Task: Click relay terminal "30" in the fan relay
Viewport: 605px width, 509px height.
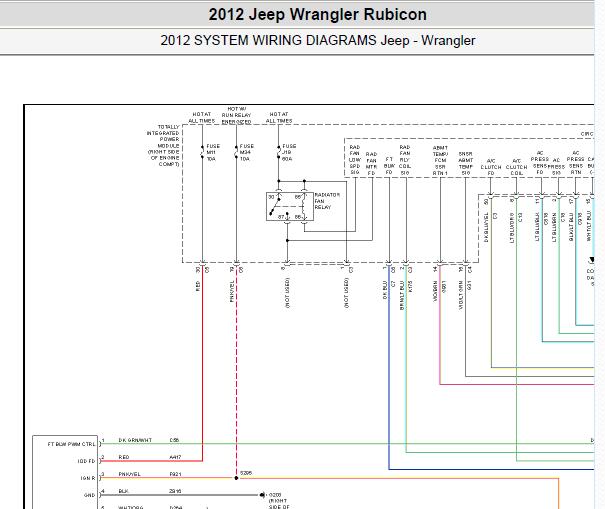Action: (271, 197)
